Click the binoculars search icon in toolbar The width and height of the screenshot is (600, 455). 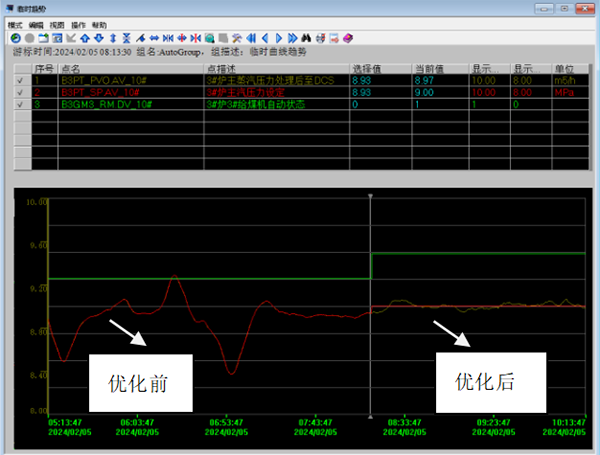pos(306,38)
